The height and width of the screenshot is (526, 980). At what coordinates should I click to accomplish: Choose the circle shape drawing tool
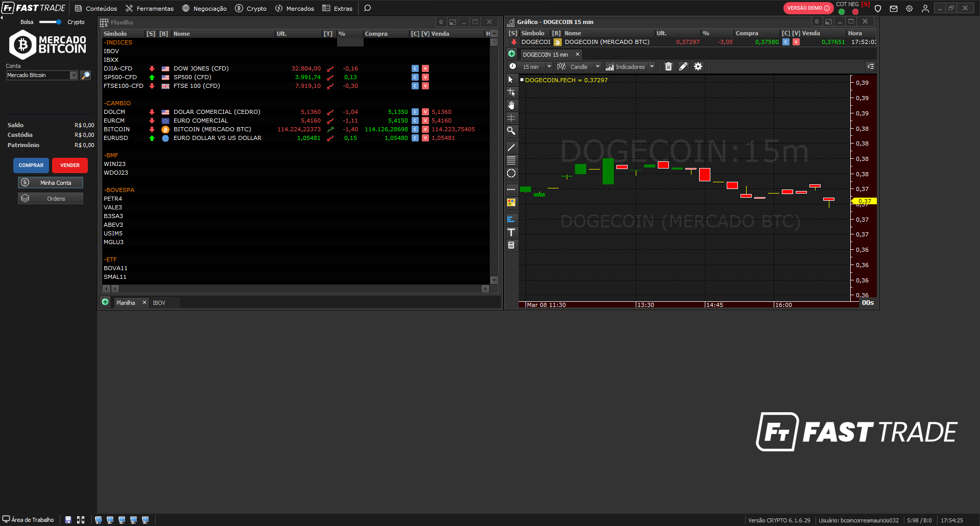coord(511,174)
